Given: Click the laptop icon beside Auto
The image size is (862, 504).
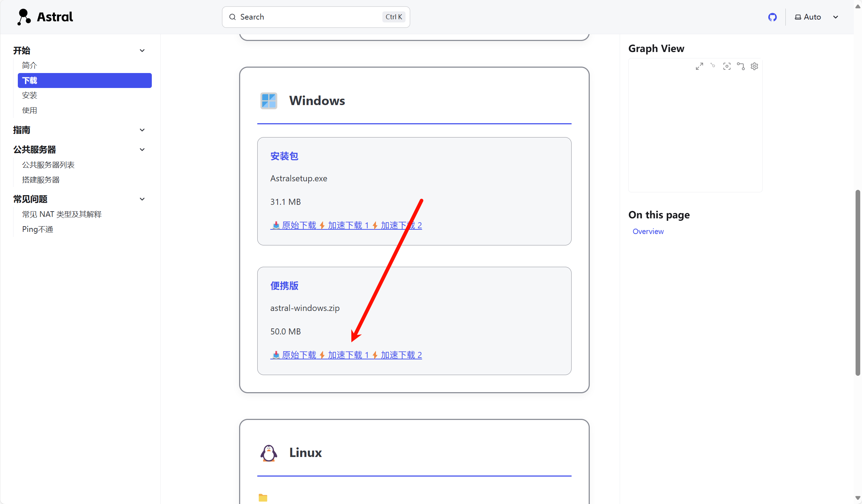Looking at the screenshot, I should tap(798, 17).
